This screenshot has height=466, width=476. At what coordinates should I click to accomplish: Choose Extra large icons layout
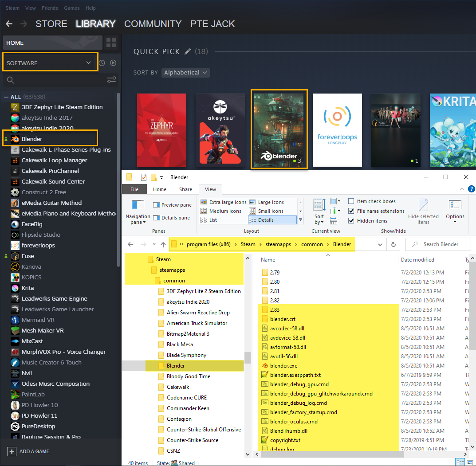[224, 202]
